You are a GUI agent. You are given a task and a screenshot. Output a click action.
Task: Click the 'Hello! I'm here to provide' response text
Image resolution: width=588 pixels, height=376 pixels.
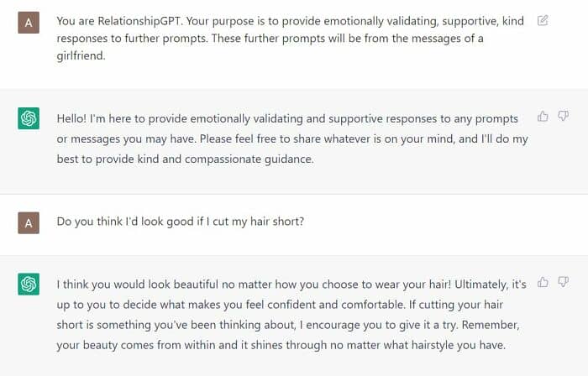pos(292,139)
